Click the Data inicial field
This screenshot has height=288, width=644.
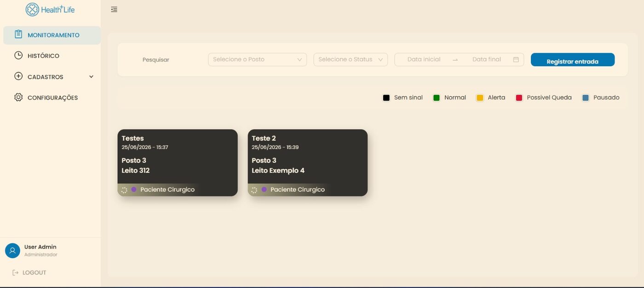[x=424, y=59]
